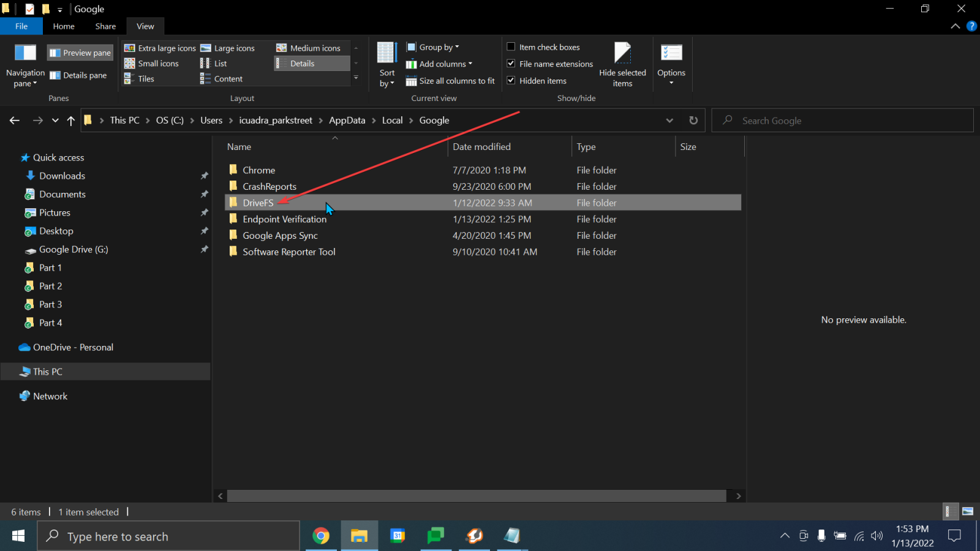980x551 pixels.
Task: Click Users in the address breadcrumb
Action: 211,121
